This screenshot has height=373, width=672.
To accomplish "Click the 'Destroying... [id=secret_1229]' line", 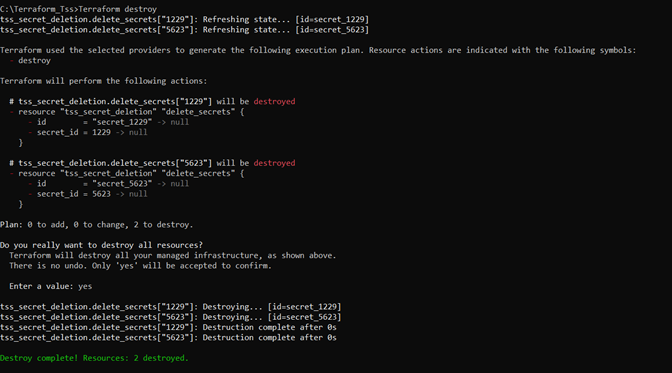I will click(171, 307).
